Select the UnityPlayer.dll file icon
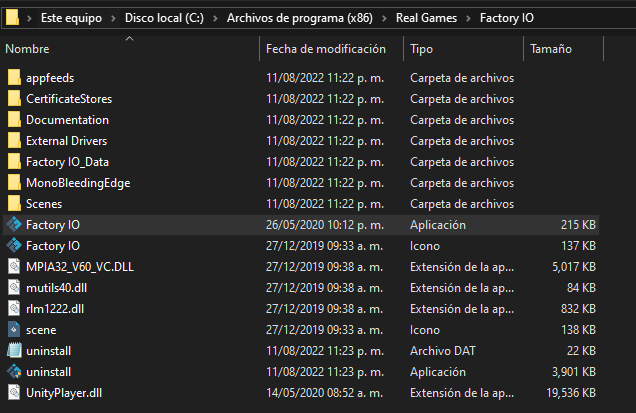 click(x=14, y=393)
